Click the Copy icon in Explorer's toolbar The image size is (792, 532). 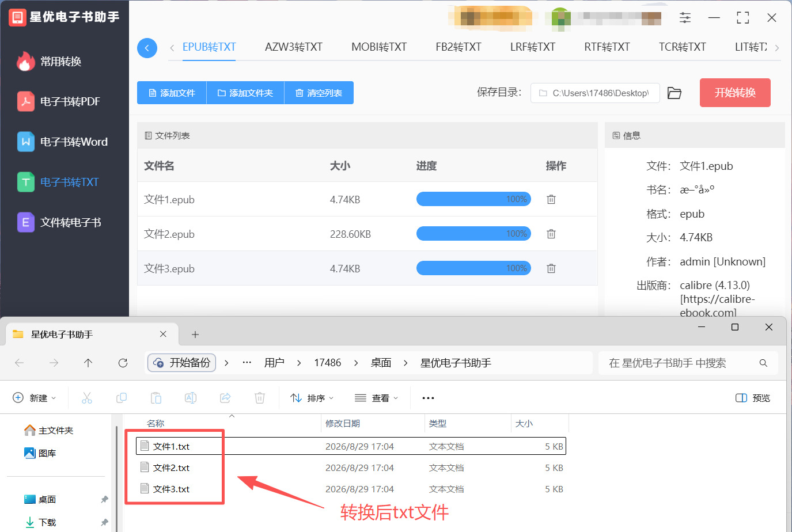click(122, 398)
